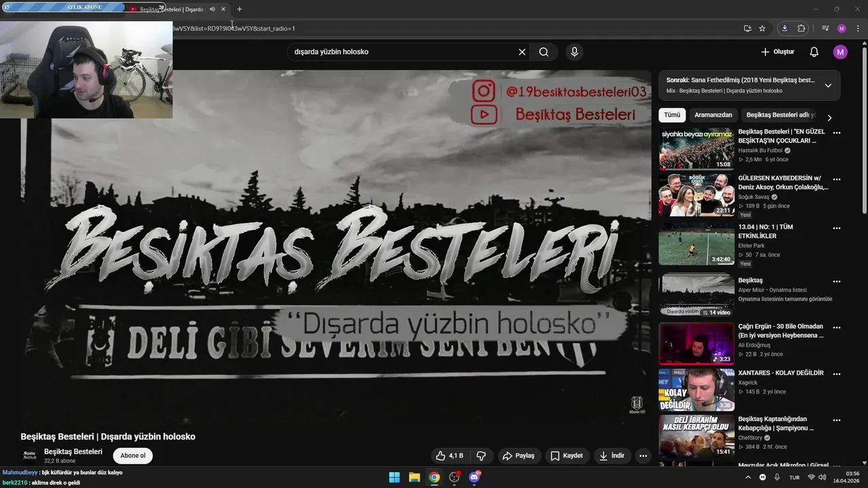Open options for Çağrı Ergün video

837,327
